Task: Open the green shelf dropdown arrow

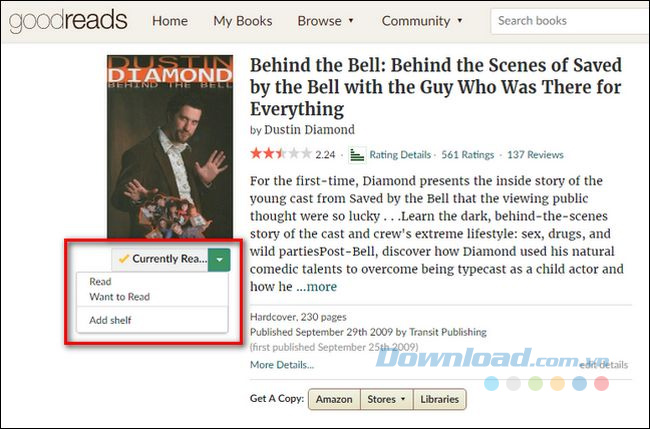Action: coord(219,258)
